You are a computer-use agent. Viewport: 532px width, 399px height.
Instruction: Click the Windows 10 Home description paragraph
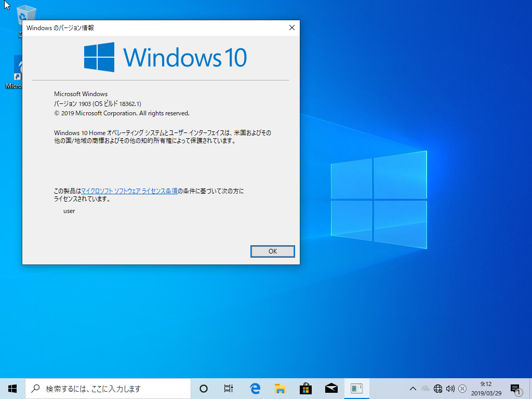(163, 137)
